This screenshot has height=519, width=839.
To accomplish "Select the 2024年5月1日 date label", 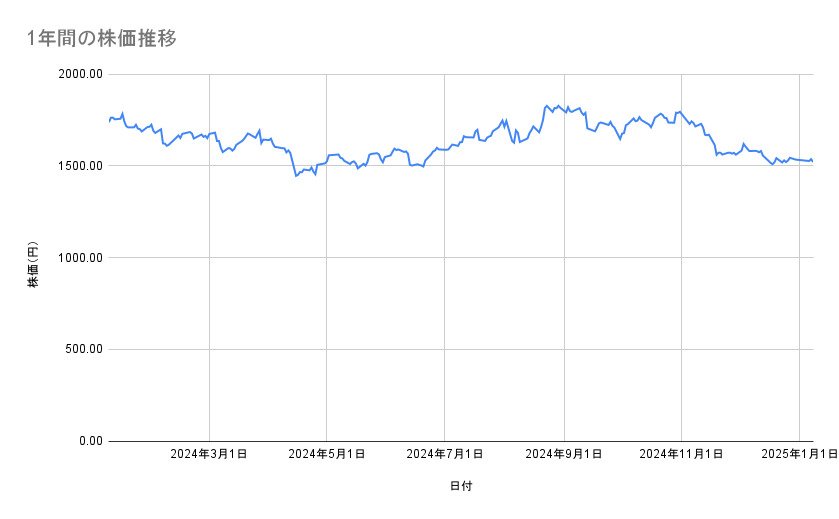I will (x=326, y=455).
